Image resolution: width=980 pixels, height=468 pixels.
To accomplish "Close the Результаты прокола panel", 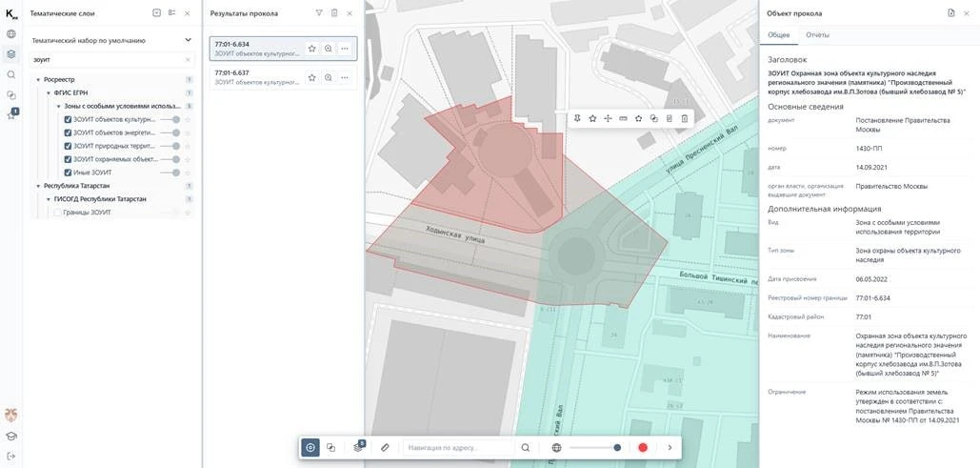I will [x=350, y=13].
